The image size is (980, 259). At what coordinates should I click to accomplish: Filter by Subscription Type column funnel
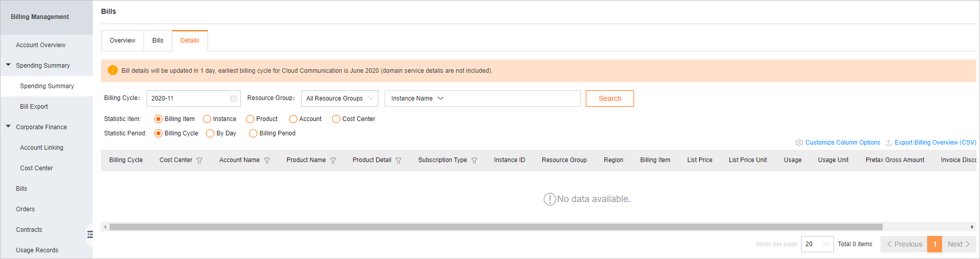[474, 161]
